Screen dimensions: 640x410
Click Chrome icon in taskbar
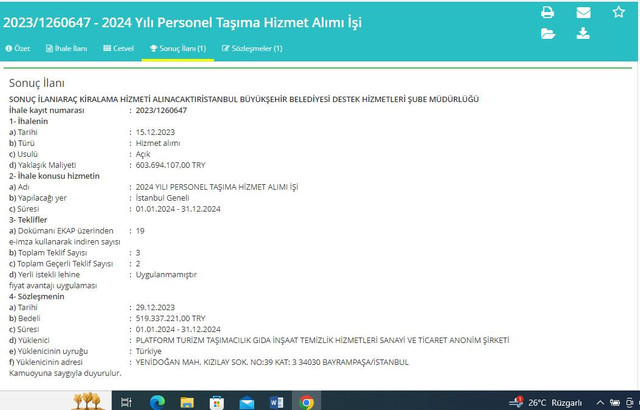[307, 402]
